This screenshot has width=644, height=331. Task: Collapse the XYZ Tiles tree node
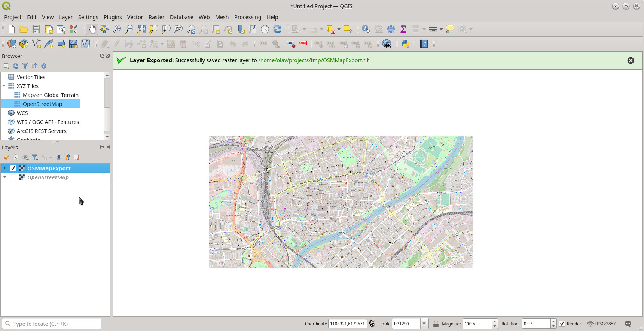[4, 86]
